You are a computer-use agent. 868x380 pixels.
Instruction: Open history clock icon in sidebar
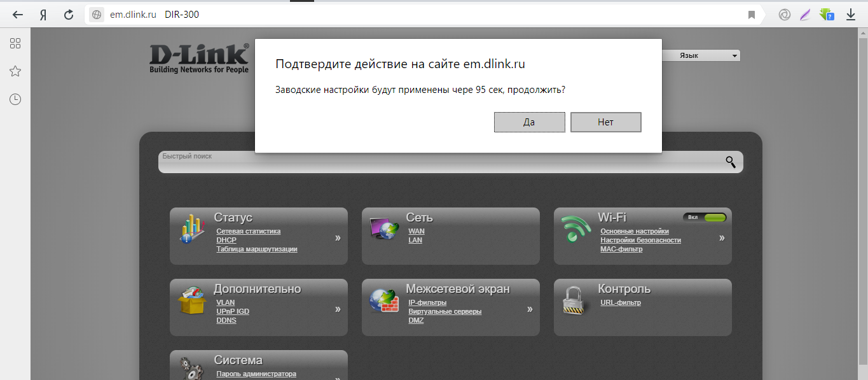tap(15, 99)
